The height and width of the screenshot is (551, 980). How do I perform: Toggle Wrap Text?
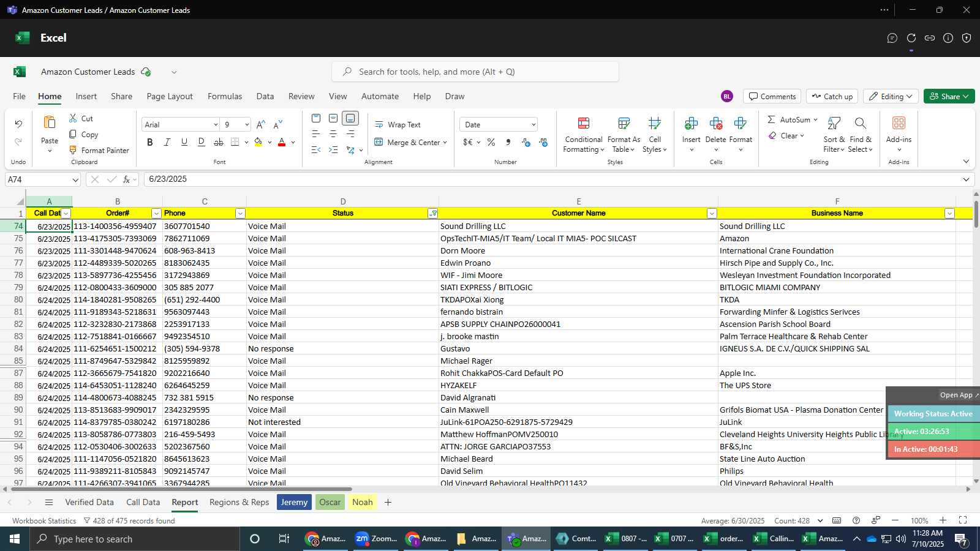[398, 124]
